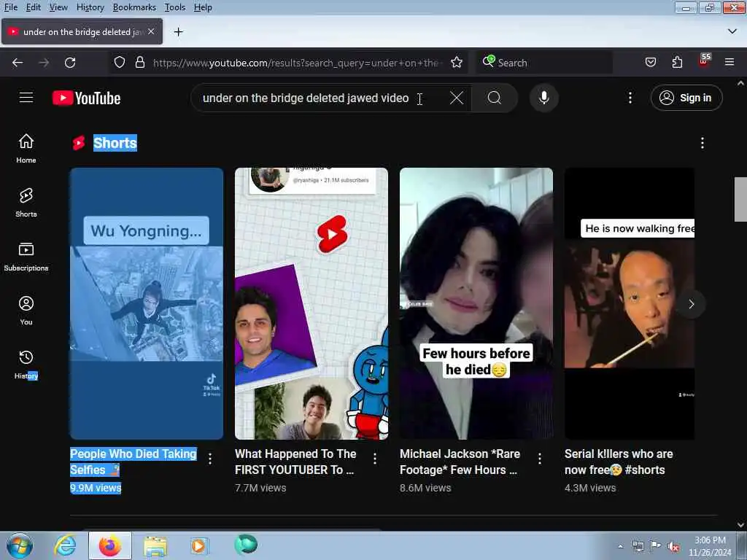Viewport: 747px width, 560px height.
Task: Open the short thumbnail with blue cartoon character
Action: [311, 303]
